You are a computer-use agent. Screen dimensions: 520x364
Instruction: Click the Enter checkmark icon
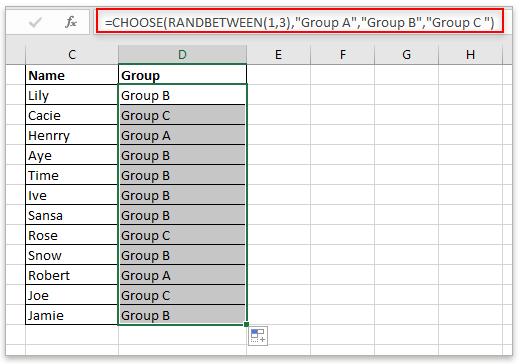[35, 23]
